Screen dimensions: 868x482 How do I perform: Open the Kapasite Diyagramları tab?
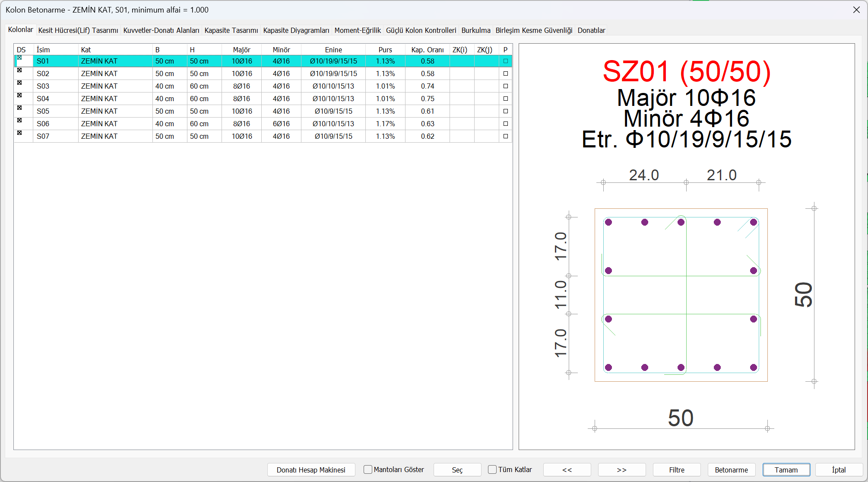tap(296, 30)
